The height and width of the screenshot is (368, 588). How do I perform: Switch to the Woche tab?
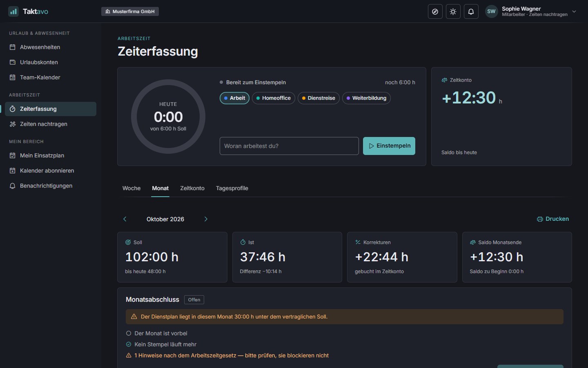point(131,188)
